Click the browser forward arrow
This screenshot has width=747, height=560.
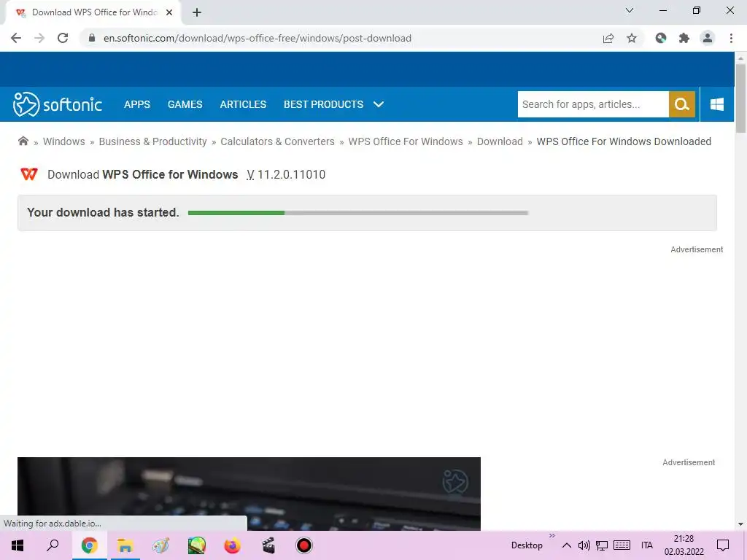pyautogui.click(x=39, y=38)
